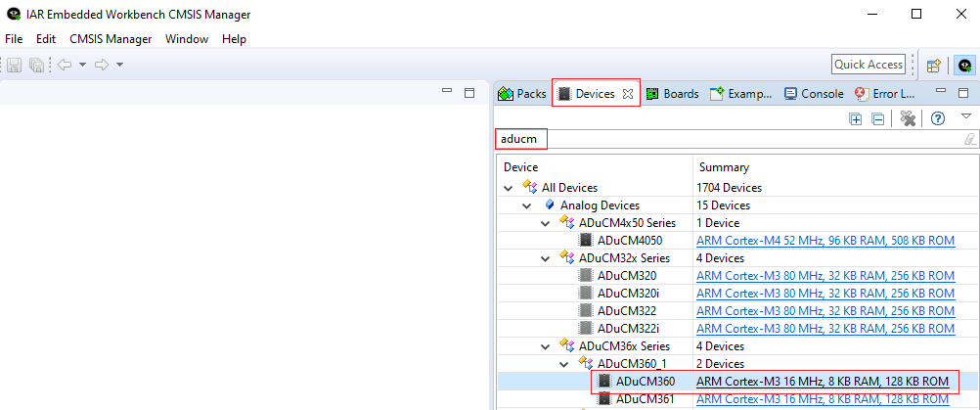Click the '1 Device' summary text
Image resolution: width=980 pixels, height=410 pixels.
718,222
